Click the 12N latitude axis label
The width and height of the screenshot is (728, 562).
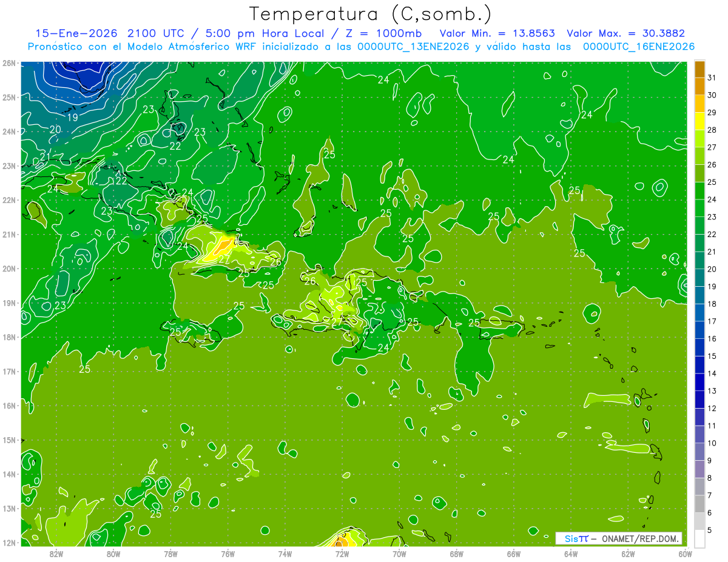(x=9, y=543)
